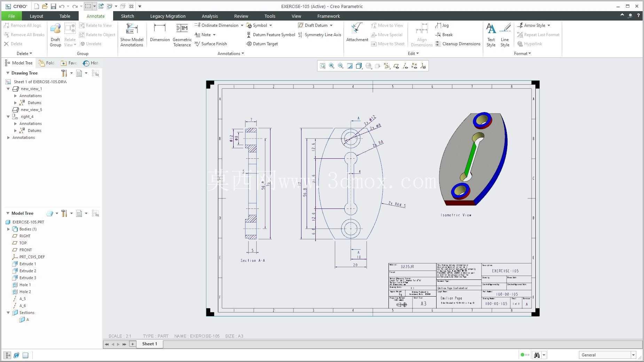644x362 pixels.
Task: Click Datum Target tool
Action: (x=262, y=44)
